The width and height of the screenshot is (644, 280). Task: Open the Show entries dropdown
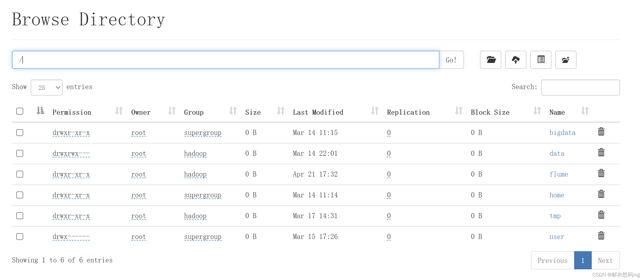tap(47, 87)
